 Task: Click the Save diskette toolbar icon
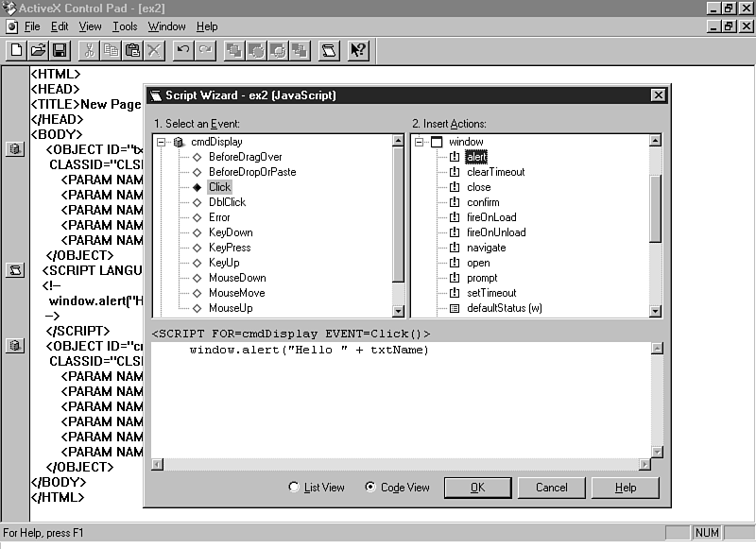59,50
